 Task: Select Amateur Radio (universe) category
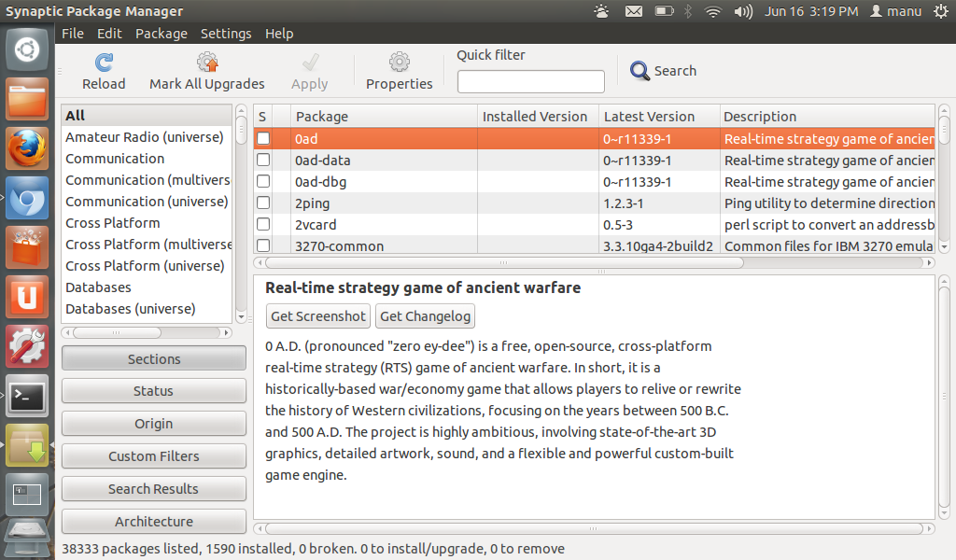tap(147, 137)
